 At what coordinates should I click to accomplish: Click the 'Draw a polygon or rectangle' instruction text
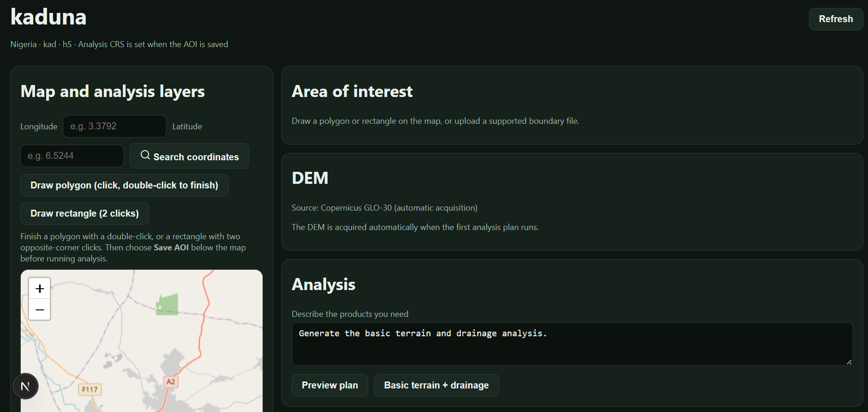tap(435, 121)
